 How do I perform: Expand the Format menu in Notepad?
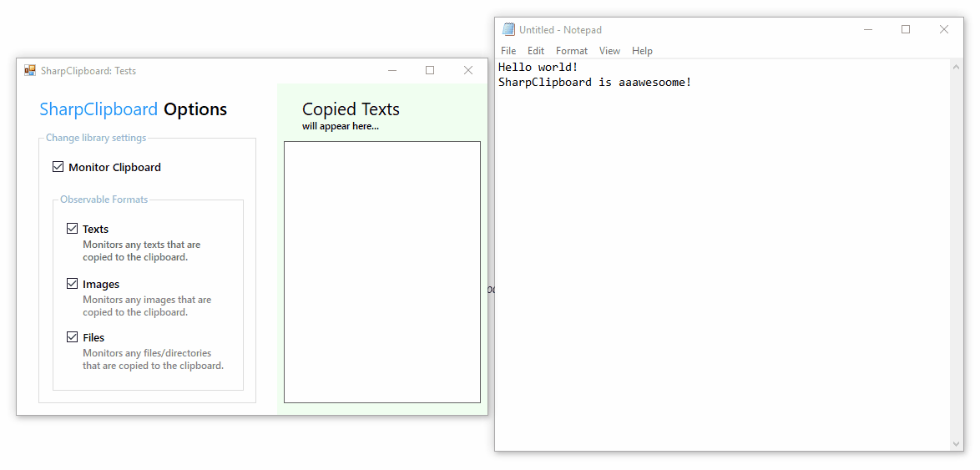pos(572,51)
